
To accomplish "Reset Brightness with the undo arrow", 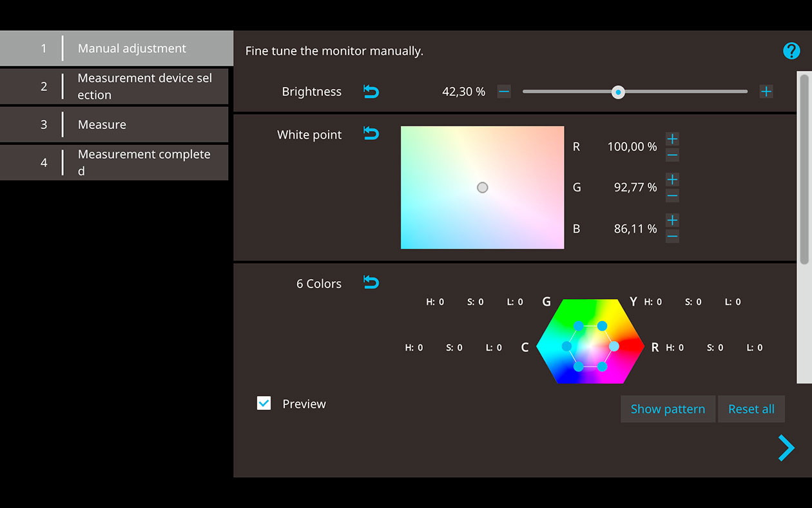I will tap(371, 92).
